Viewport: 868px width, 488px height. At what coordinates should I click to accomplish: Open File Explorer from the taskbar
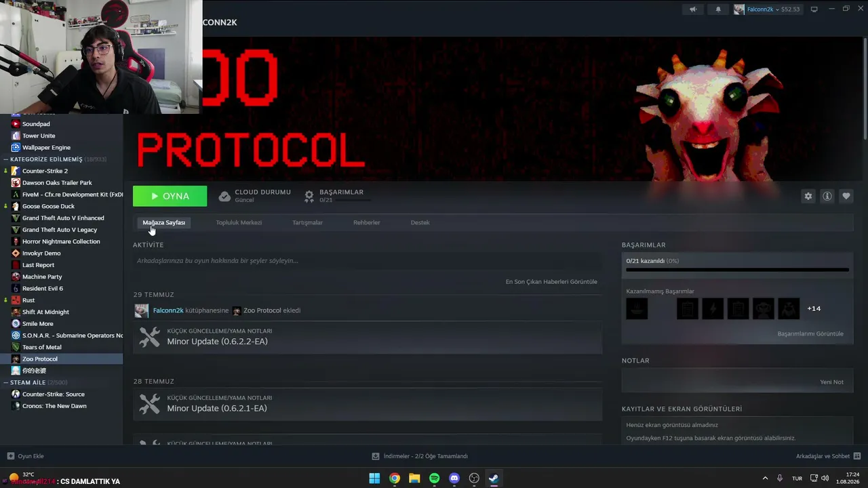click(x=414, y=479)
